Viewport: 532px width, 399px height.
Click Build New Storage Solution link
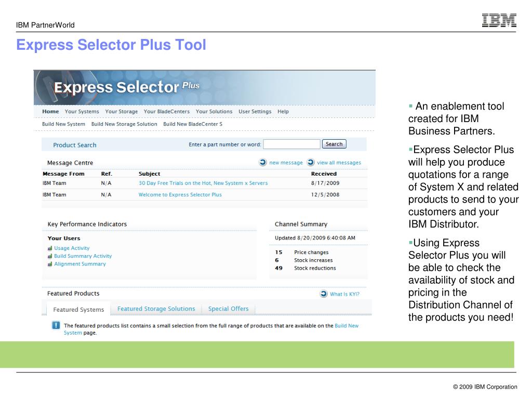(x=124, y=124)
